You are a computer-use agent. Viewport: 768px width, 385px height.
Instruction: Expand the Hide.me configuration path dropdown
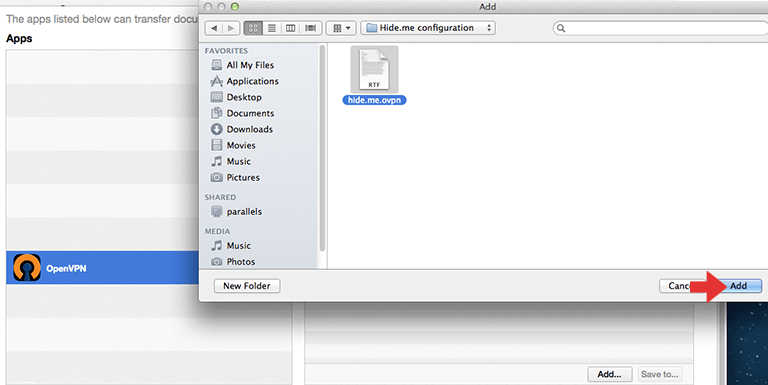click(x=428, y=28)
